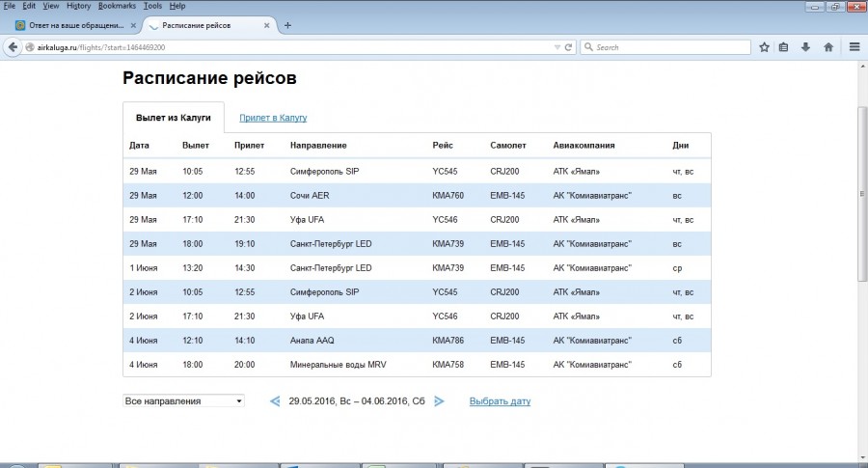The width and height of the screenshot is (868, 468).
Task: Open the History menu
Action: click(x=78, y=6)
